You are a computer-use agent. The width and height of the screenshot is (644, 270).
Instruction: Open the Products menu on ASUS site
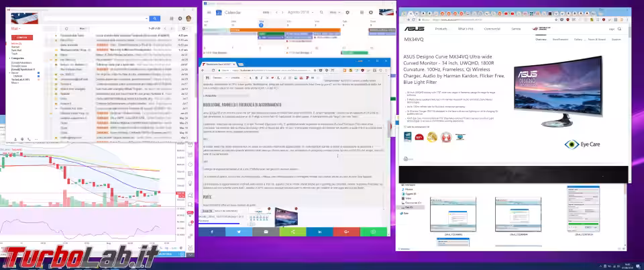441,29
